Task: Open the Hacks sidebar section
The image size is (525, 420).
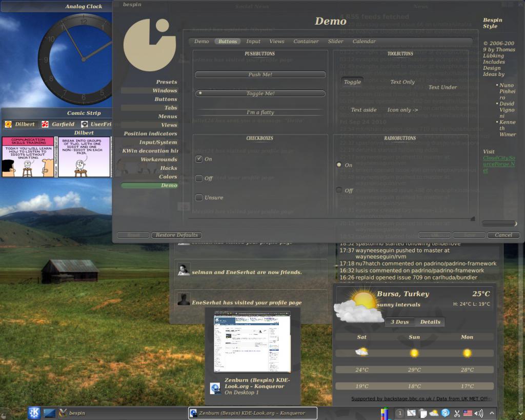Action: pyautogui.click(x=150, y=168)
